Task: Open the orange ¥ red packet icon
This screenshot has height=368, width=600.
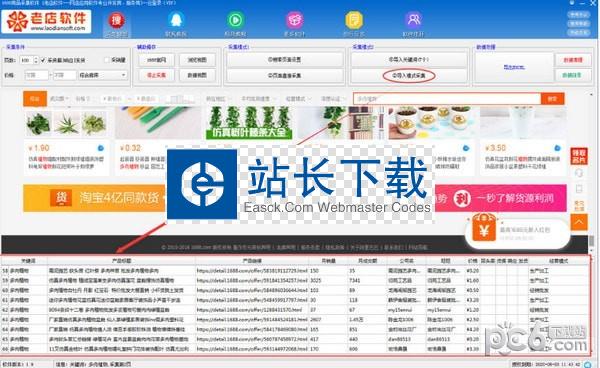Action: [x=484, y=228]
